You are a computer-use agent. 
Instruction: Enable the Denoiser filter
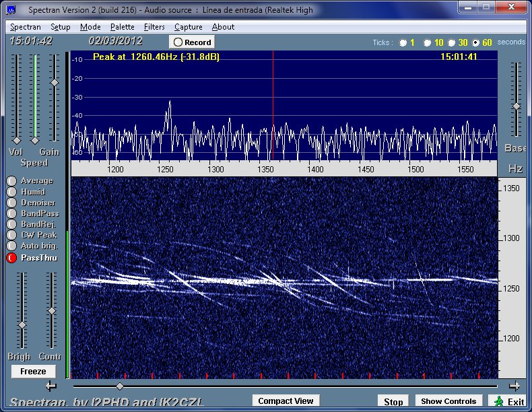[11, 203]
